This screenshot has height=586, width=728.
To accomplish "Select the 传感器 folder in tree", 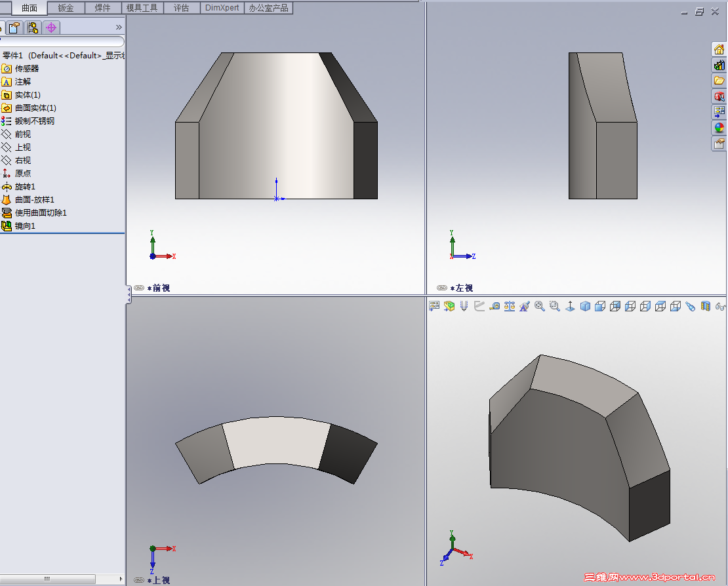I will [20, 69].
